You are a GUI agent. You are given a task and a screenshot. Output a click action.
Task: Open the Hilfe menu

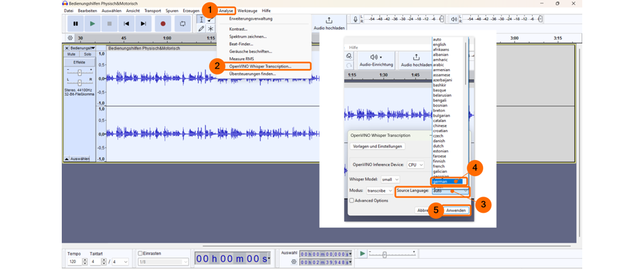click(266, 11)
